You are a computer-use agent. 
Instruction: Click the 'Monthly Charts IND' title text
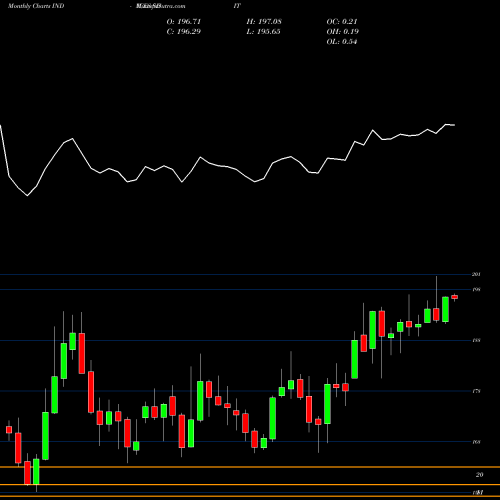click(x=36, y=6)
